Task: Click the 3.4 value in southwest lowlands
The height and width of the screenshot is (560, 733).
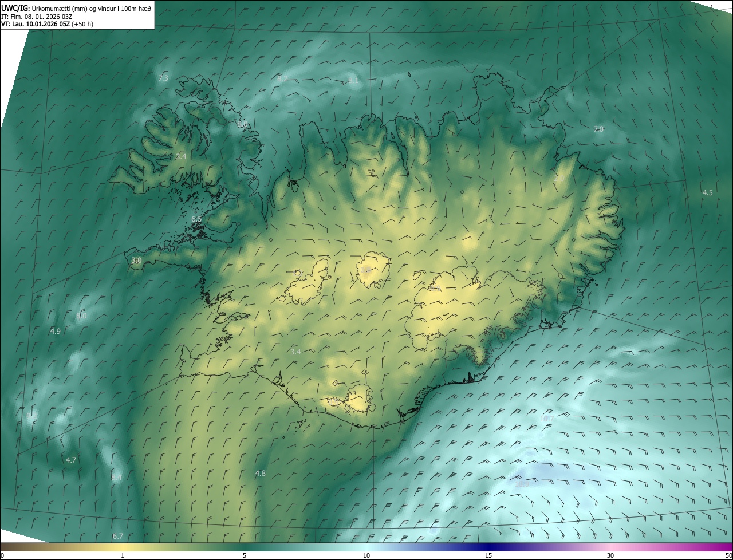Action: pos(295,352)
